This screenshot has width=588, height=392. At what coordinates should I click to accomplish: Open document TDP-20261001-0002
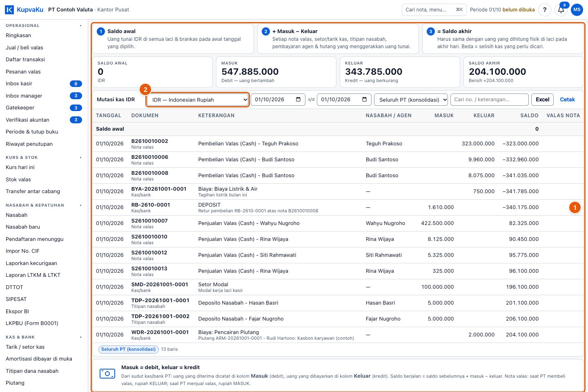click(x=160, y=316)
